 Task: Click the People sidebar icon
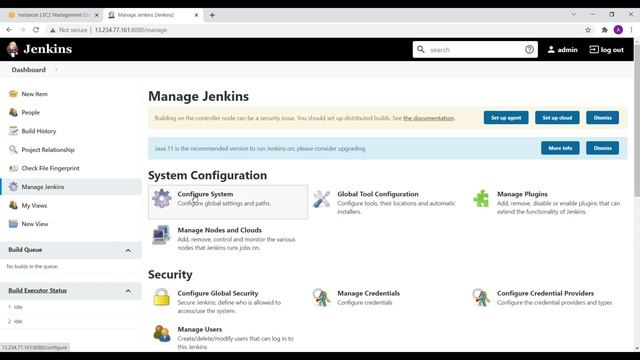pos(13,112)
